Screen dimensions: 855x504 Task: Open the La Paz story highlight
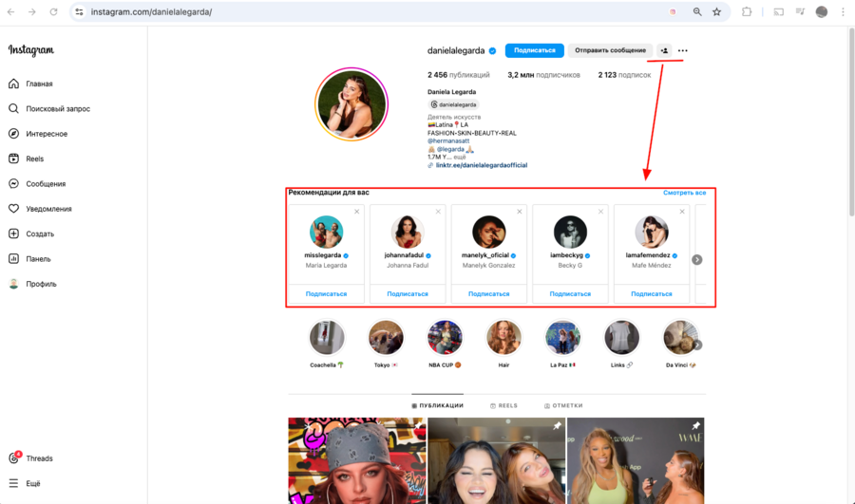[x=562, y=337]
